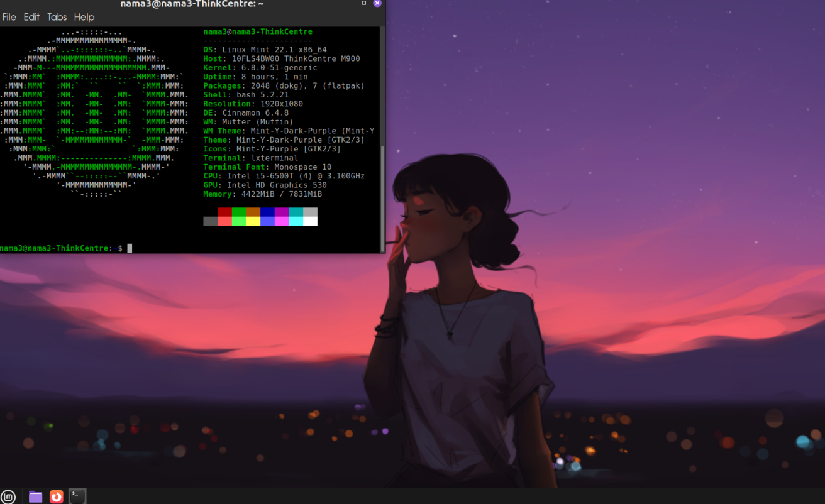
Task: Click the 'Icons: Mint-Y-Purple' line
Action: pyautogui.click(x=272, y=149)
